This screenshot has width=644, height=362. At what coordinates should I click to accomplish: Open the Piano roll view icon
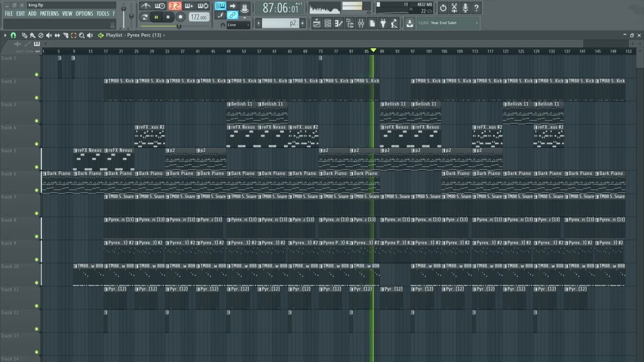coord(339,23)
